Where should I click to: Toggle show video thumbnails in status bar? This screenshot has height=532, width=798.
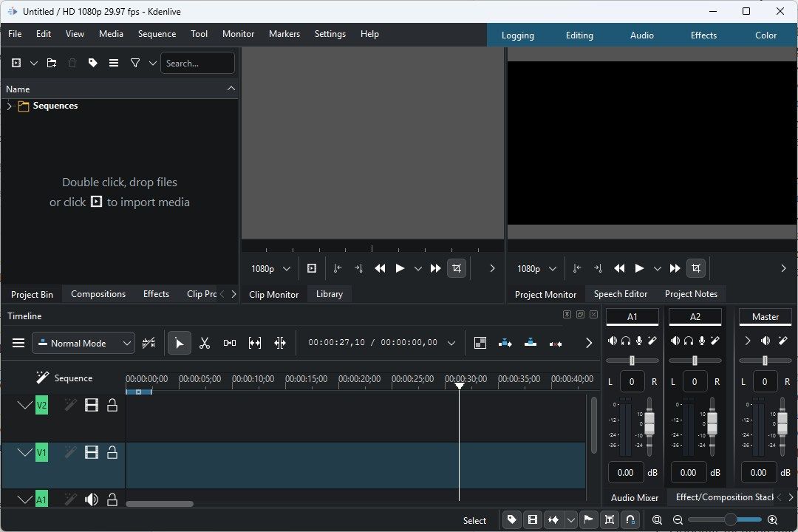pyautogui.click(x=532, y=519)
